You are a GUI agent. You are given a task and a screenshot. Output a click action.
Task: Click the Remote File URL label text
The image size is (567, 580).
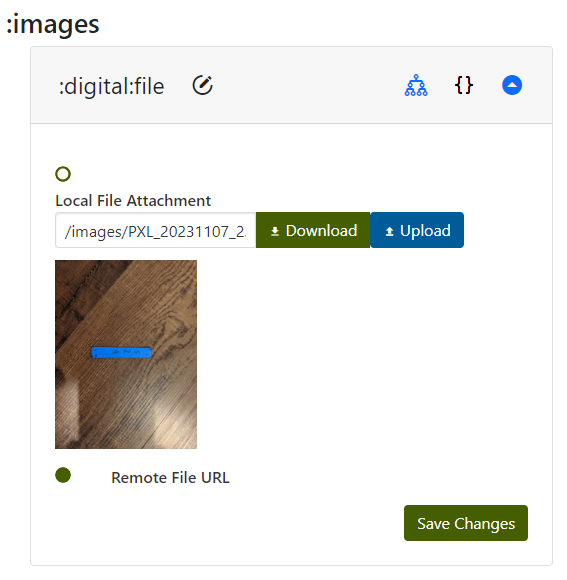point(170,478)
